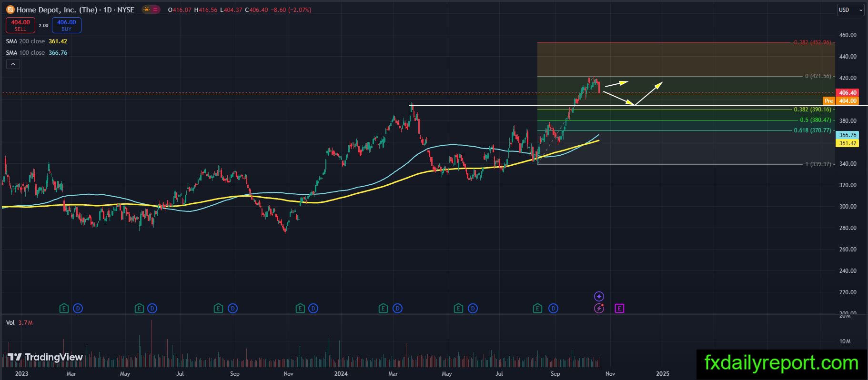
Task: Select the SMA 100 close legend entry
Action: click(x=37, y=53)
